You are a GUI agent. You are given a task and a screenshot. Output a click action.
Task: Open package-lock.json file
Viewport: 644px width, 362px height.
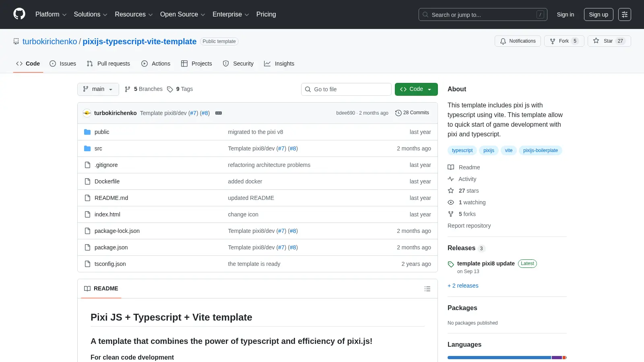(x=117, y=231)
